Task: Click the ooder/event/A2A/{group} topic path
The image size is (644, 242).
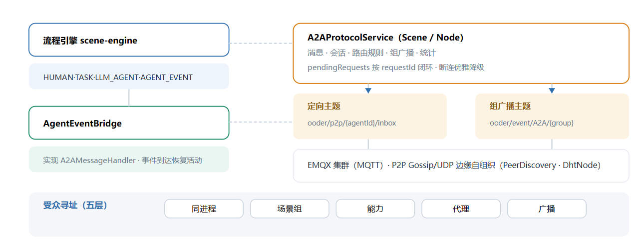Action: click(532, 122)
